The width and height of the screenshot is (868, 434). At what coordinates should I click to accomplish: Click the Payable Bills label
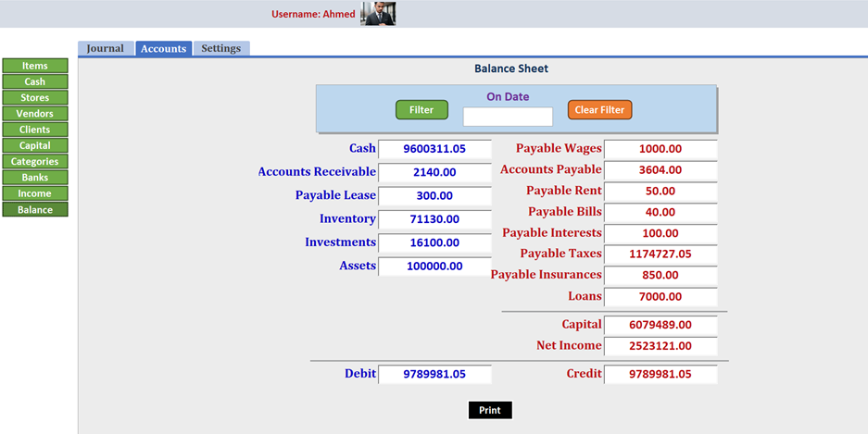click(565, 212)
